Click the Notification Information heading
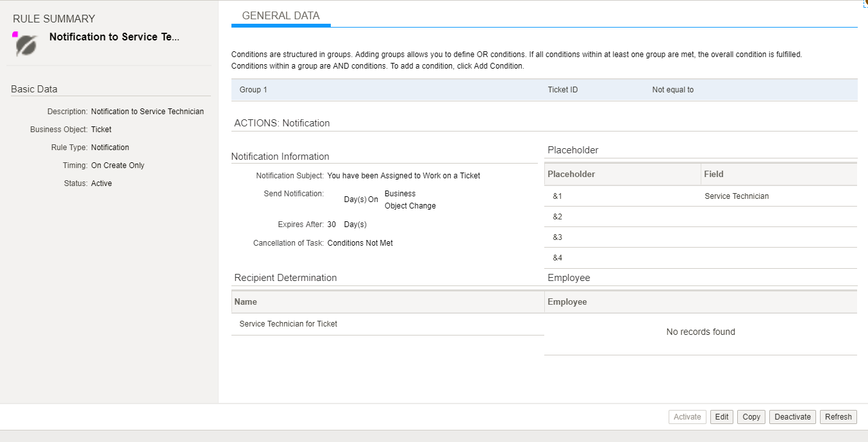The height and width of the screenshot is (442, 868). (280, 157)
